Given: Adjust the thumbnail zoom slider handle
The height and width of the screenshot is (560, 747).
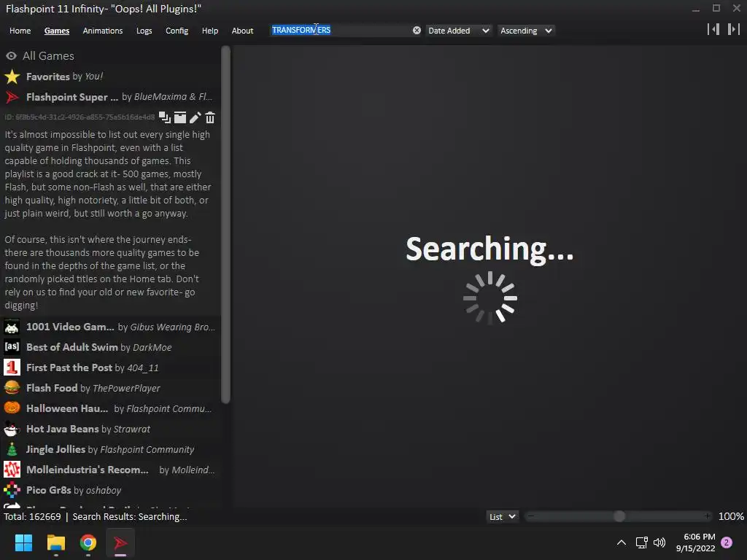Looking at the screenshot, I should (x=619, y=516).
